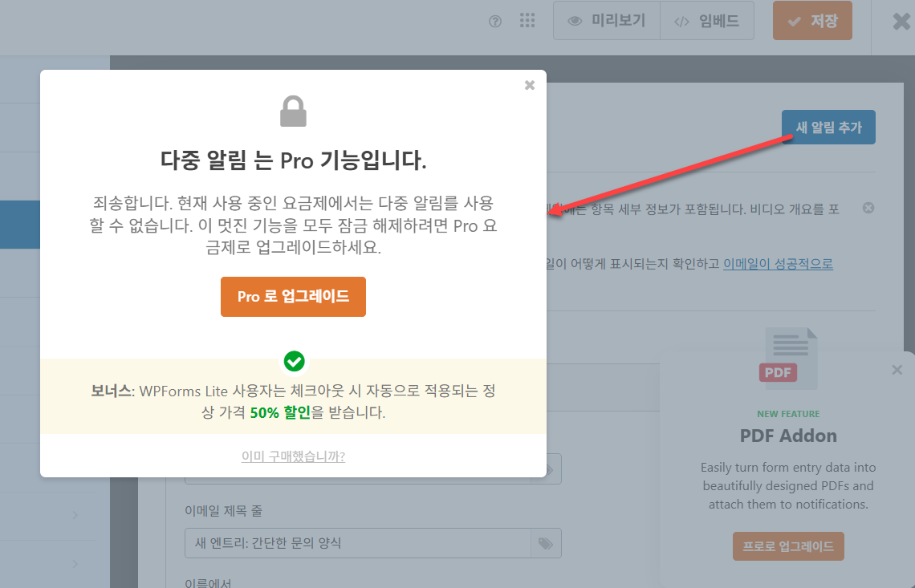This screenshot has width=915, height=588.
Task: Expand the upper sidebar chevron item
Action: [75, 515]
